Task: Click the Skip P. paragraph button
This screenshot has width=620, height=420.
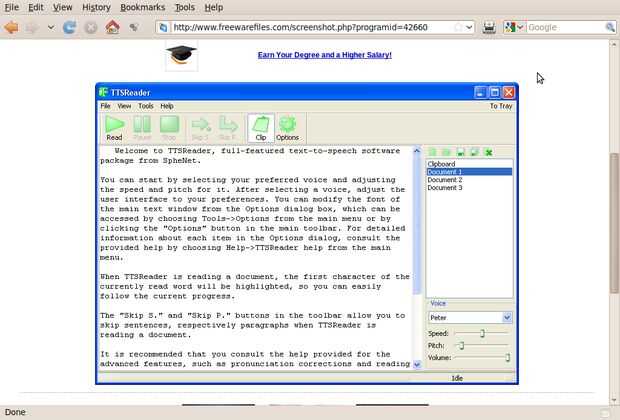Action: (227, 128)
